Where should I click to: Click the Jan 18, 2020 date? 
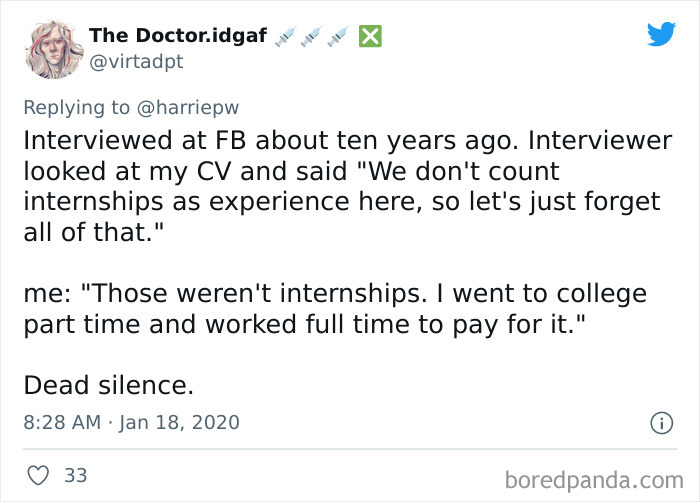[180, 422]
